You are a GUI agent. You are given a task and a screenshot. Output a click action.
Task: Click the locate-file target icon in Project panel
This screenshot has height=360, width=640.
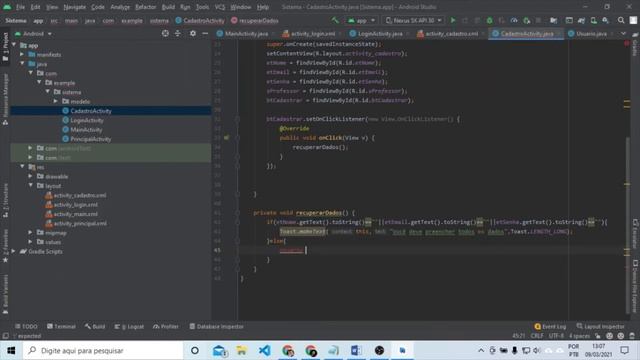pos(165,33)
